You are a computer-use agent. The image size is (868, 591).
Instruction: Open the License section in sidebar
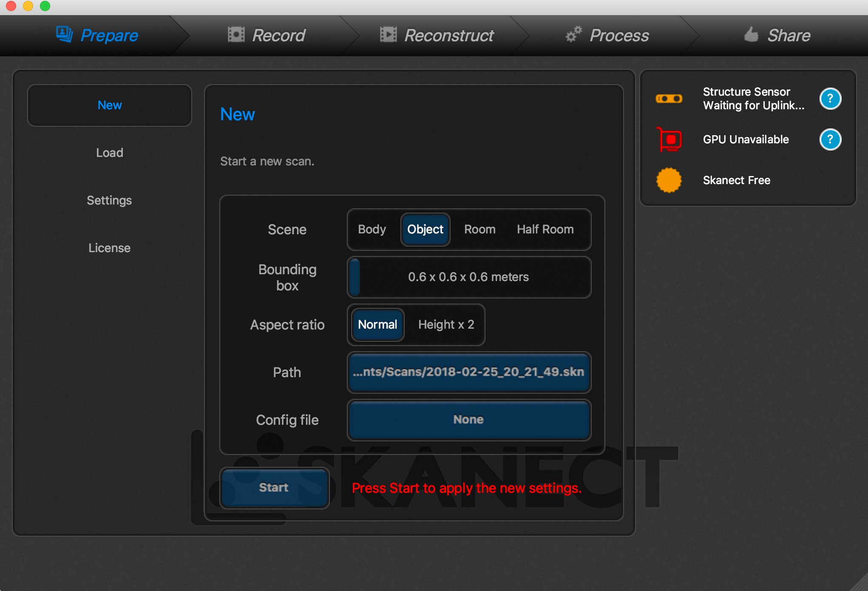coord(110,248)
